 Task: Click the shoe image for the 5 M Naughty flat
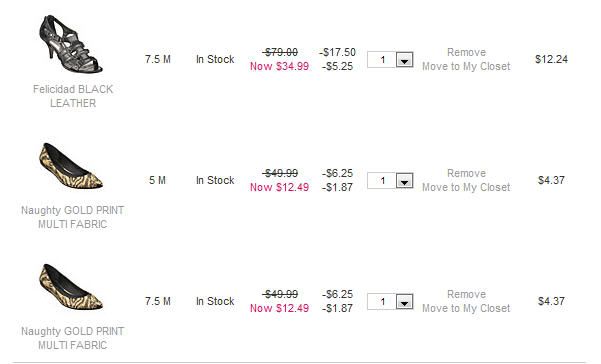(x=71, y=166)
